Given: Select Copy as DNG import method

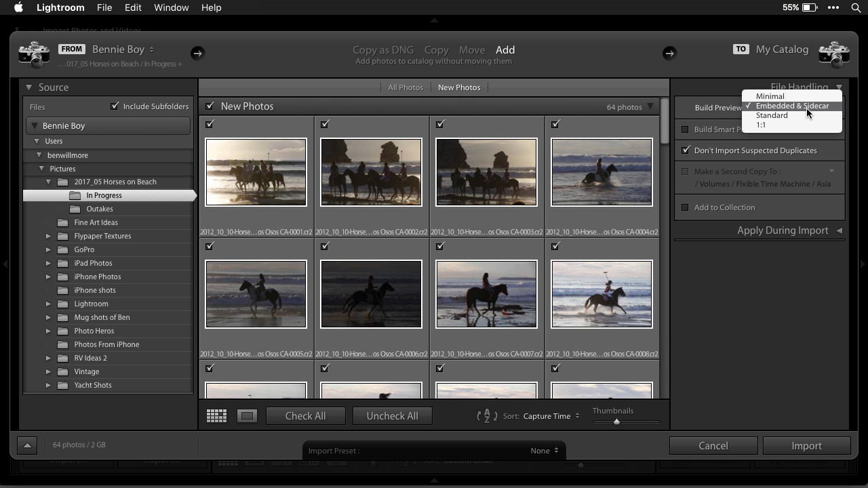Looking at the screenshot, I should 383,49.
